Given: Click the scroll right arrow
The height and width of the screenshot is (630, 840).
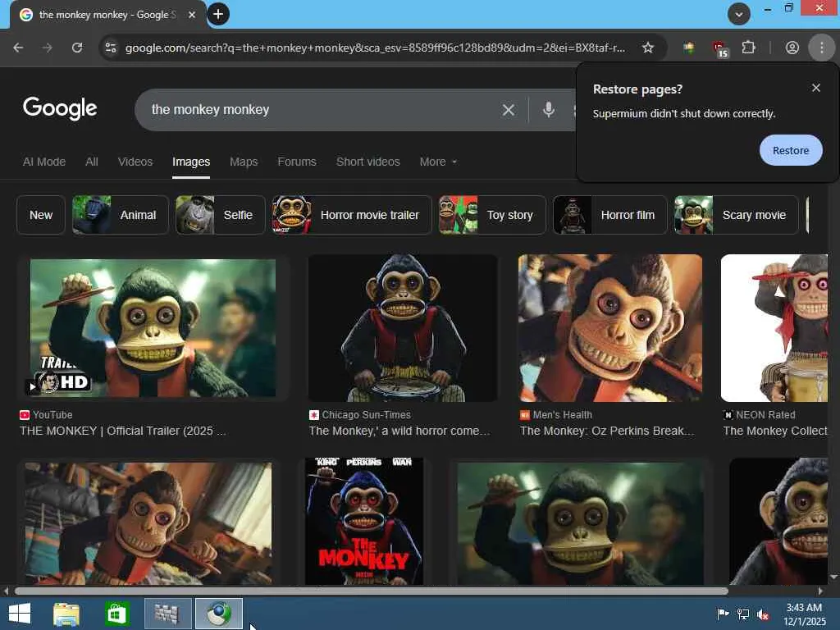Looking at the screenshot, I should [x=820, y=591].
